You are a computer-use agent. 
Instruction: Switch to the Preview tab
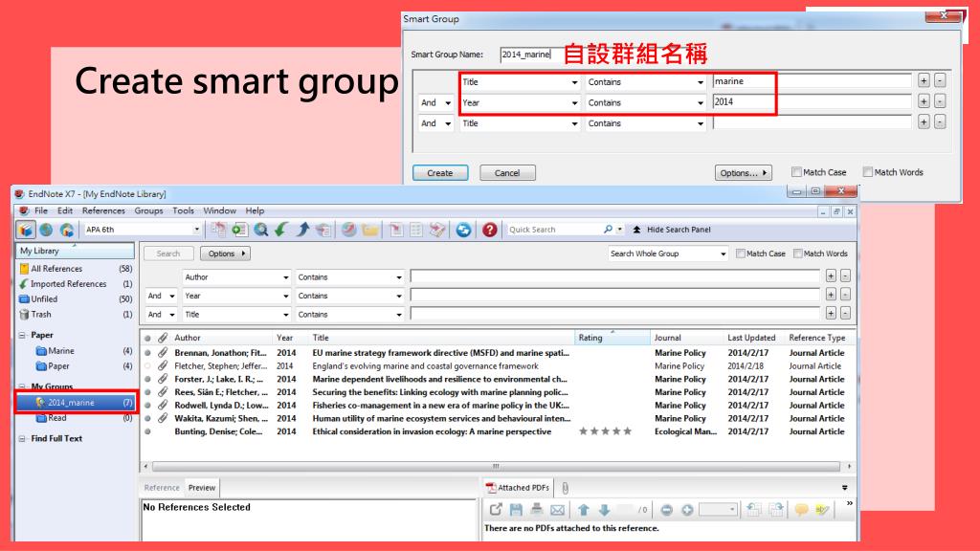click(x=202, y=488)
